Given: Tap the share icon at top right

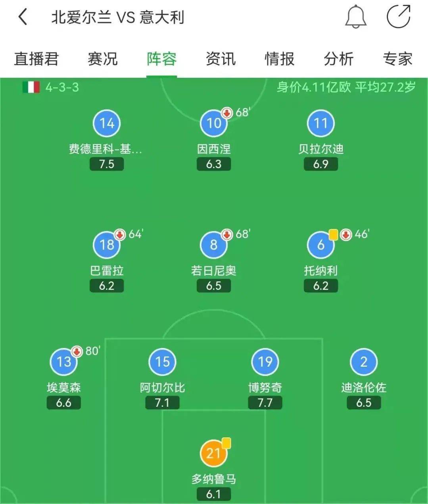Looking at the screenshot, I should click(x=399, y=17).
